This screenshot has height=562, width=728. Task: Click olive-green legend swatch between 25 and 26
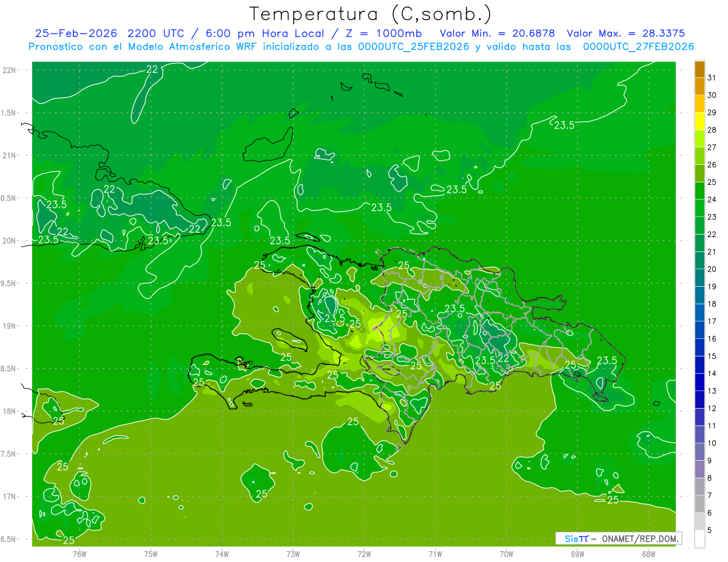700,173
